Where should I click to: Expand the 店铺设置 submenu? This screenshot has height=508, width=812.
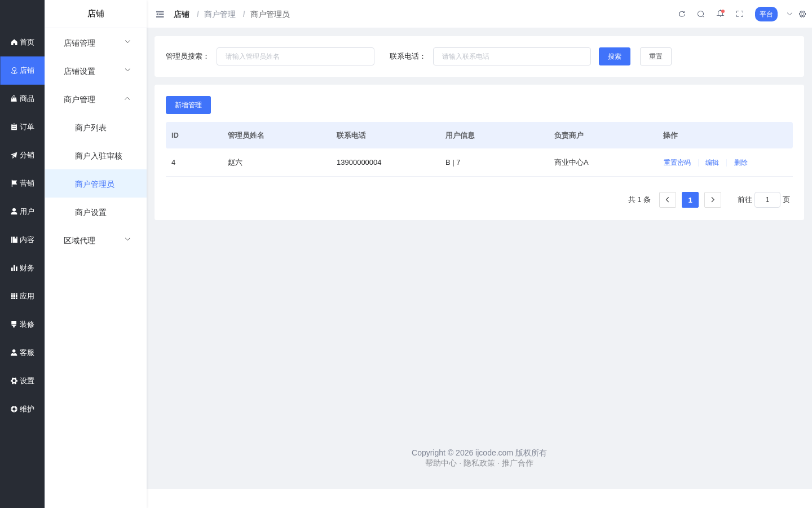click(96, 71)
